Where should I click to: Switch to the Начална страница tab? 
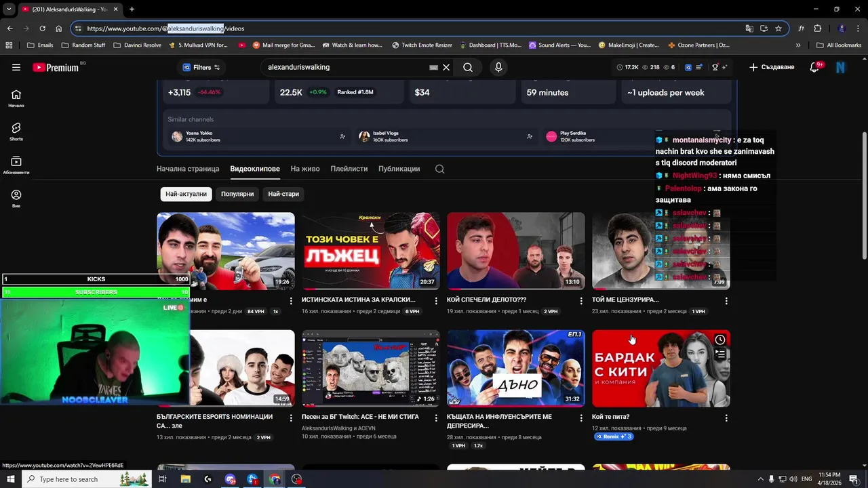pos(188,169)
